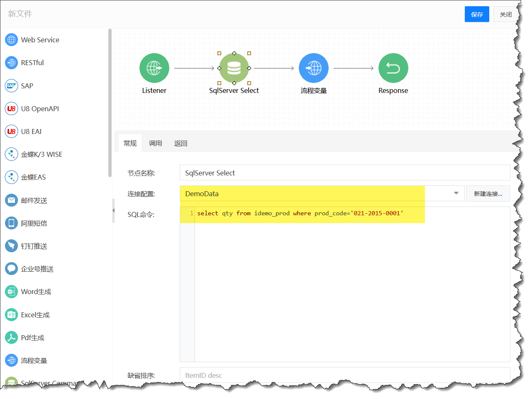Screen dimensions: 532x399
Task: Pick the 钉钉推送 component icon
Action: pyautogui.click(x=11, y=246)
